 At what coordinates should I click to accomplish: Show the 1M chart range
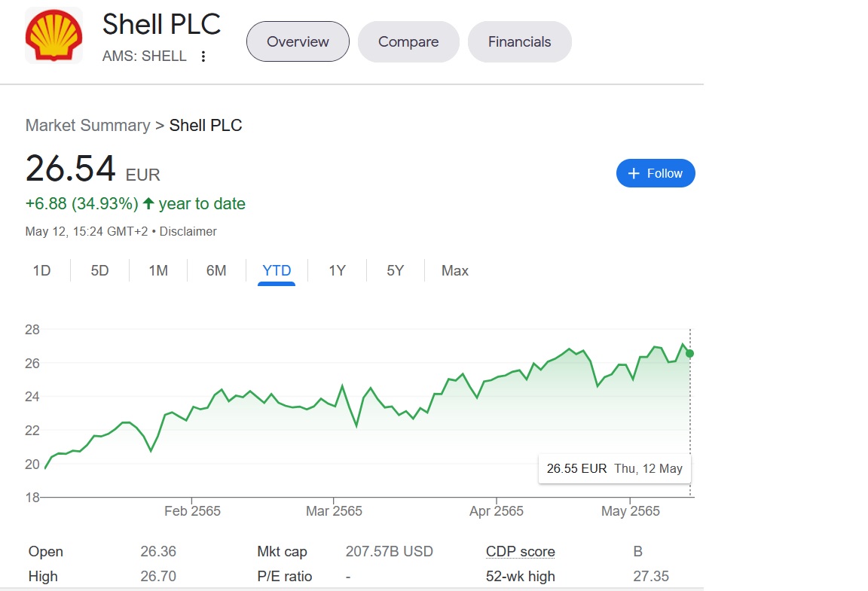(158, 270)
